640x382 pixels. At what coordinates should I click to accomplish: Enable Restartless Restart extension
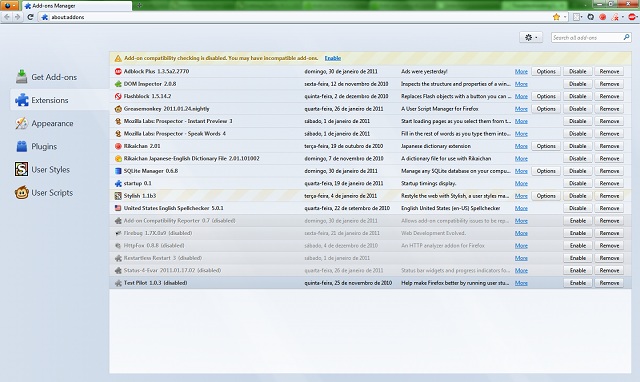(x=578, y=258)
